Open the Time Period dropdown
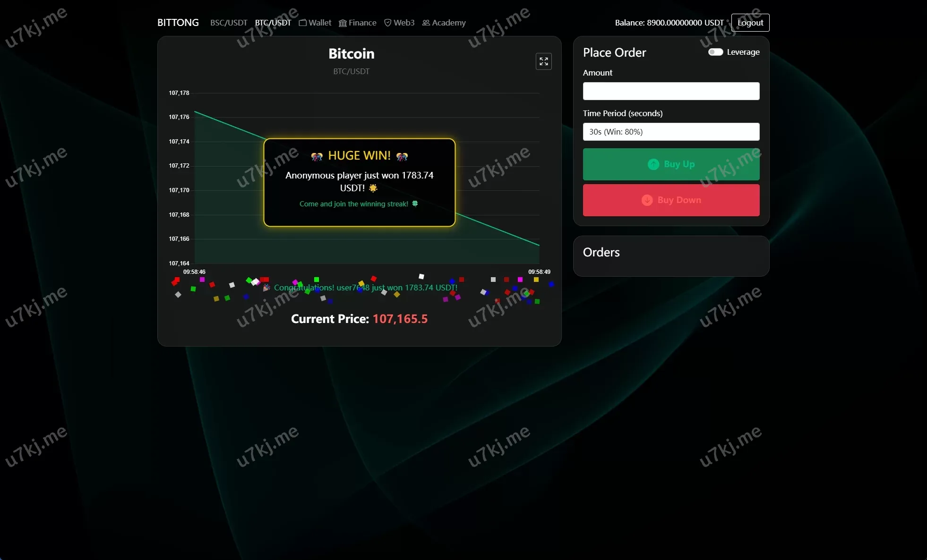 (x=671, y=132)
